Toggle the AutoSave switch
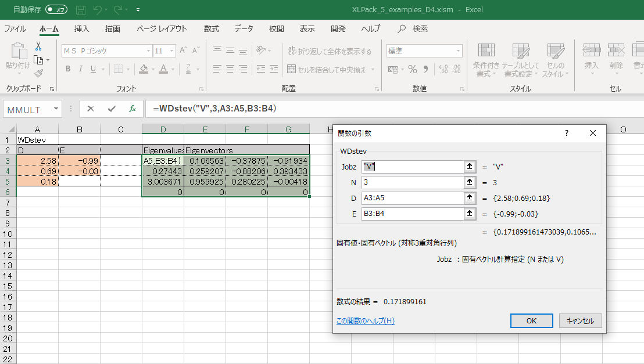The image size is (644, 364). [x=56, y=10]
